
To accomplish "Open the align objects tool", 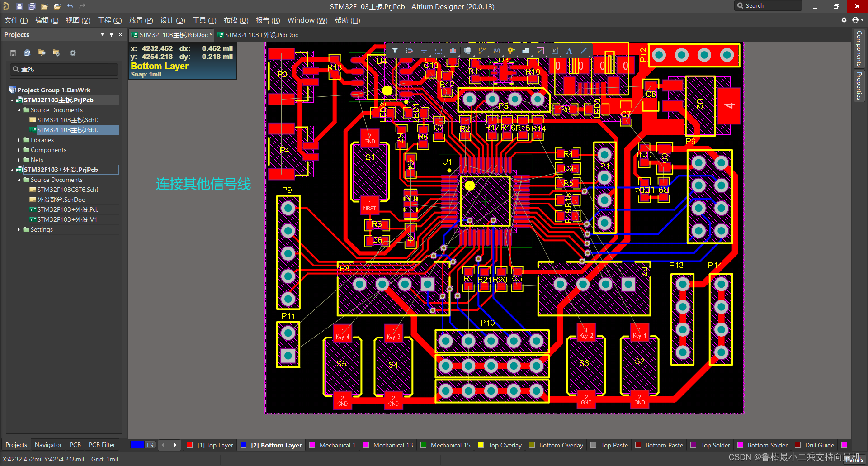I will pos(453,51).
